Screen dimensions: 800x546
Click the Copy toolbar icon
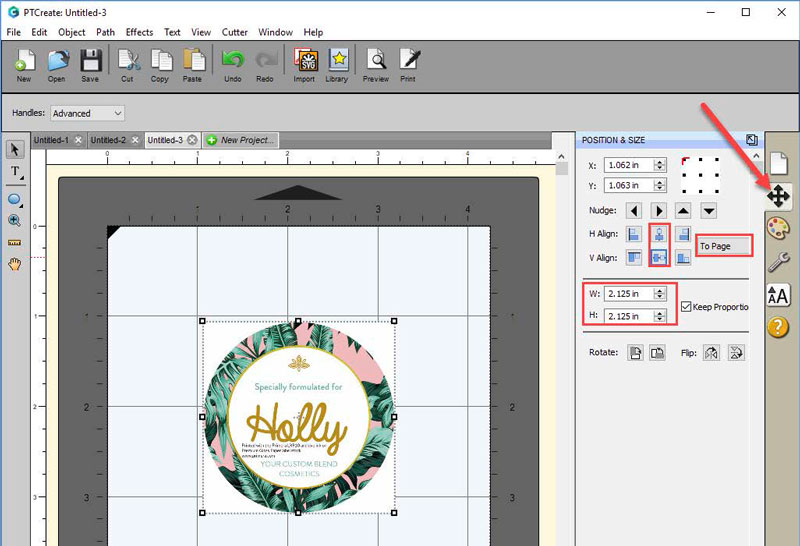(x=160, y=65)
